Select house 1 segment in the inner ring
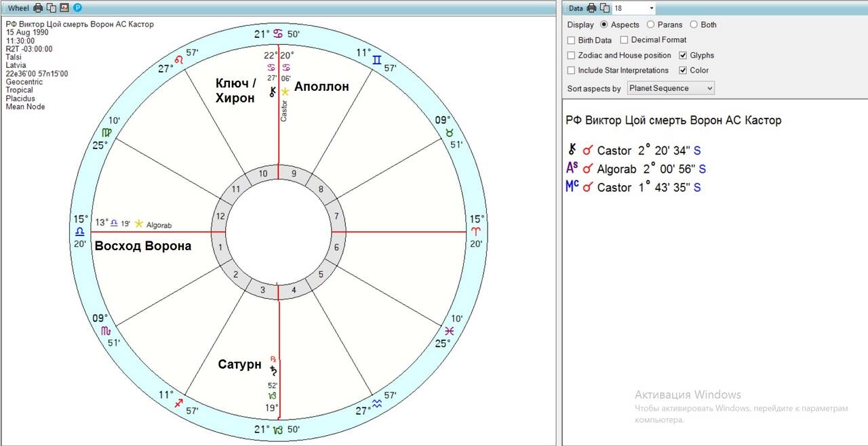The image size is (868, 446). (220, 247)
